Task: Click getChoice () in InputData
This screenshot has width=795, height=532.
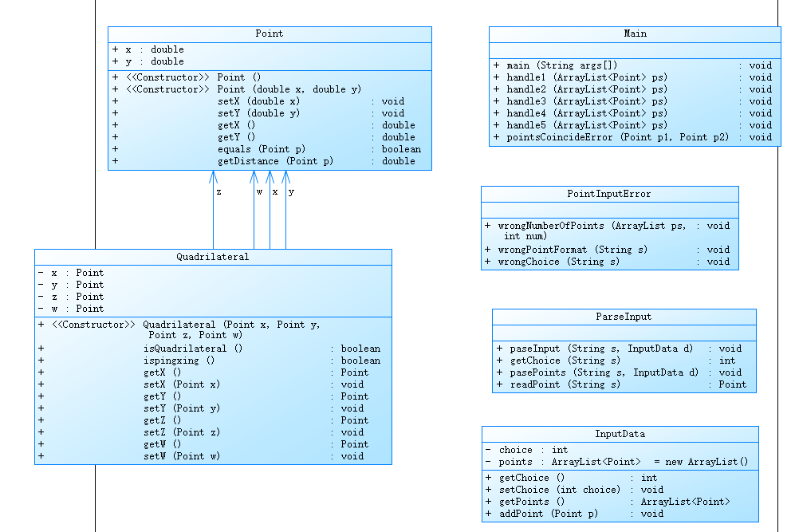Action: point(572,479)
